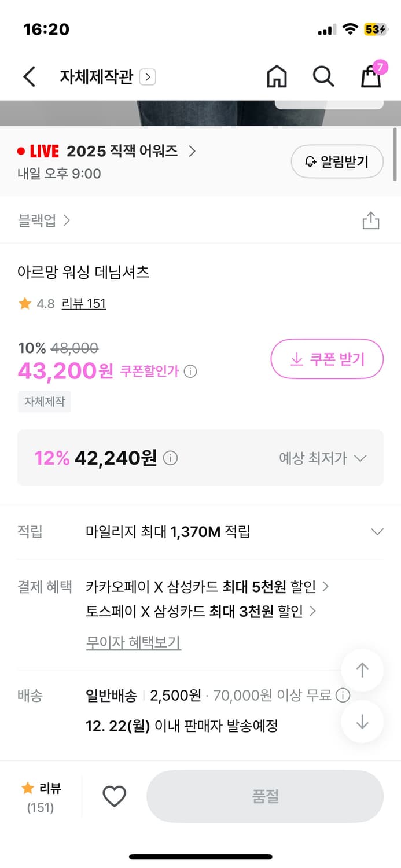The image size is (401, 868).
Task: Open the 자체제작관 category chevron
Action: [149, 76]
